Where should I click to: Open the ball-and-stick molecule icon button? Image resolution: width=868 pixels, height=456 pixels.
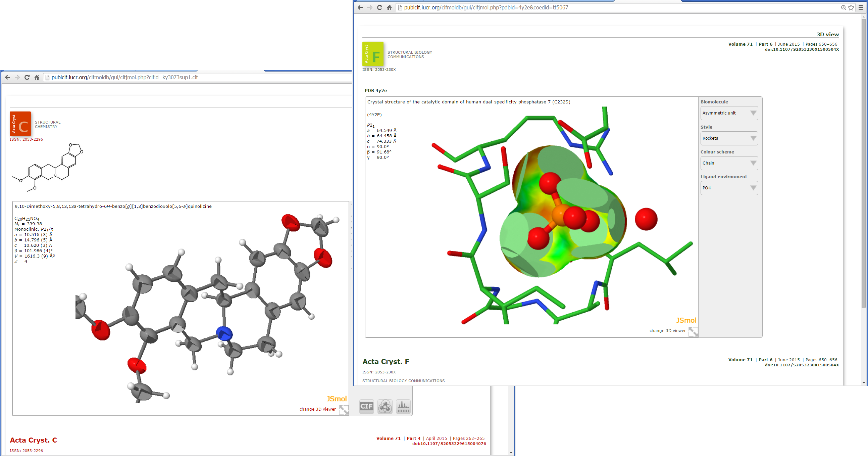385,406
